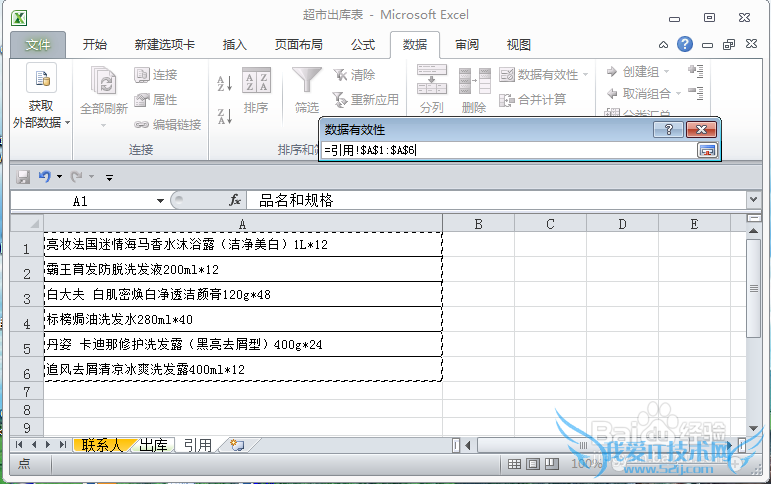Expand the 全部刷新 dropdown arrow
This screenshot has height=484, width=771.
(103, 125)
